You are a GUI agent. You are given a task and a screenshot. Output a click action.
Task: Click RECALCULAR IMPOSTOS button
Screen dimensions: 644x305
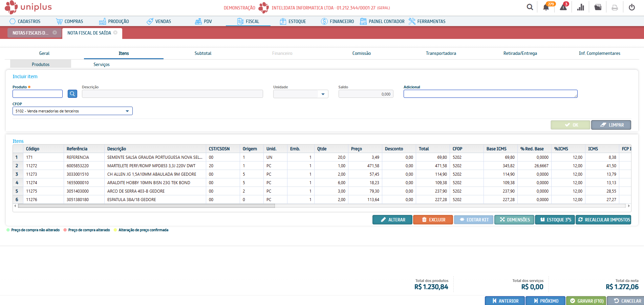603,220
